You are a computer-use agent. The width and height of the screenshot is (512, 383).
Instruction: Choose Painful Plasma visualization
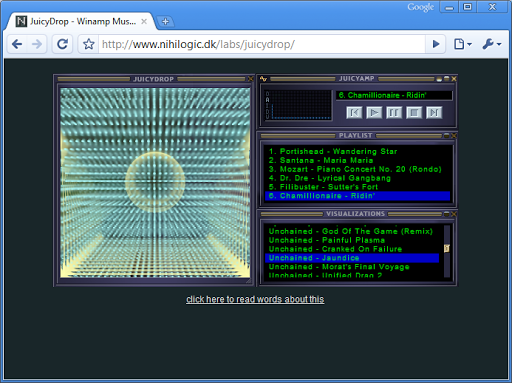click(352, 240)
